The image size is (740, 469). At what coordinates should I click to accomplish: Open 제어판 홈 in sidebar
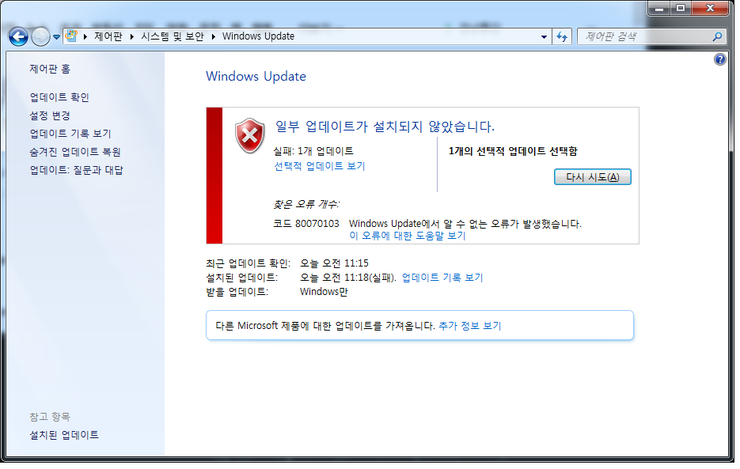(50, 69)
